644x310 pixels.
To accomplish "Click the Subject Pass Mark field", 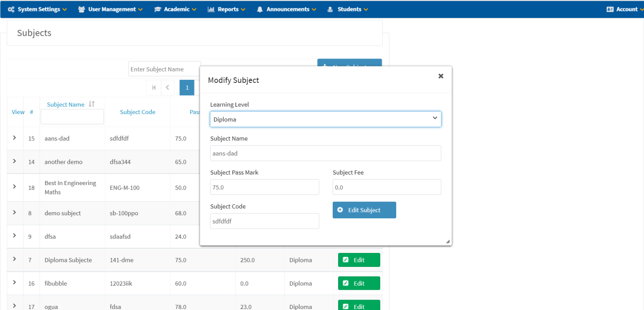I will coord(264,187).
